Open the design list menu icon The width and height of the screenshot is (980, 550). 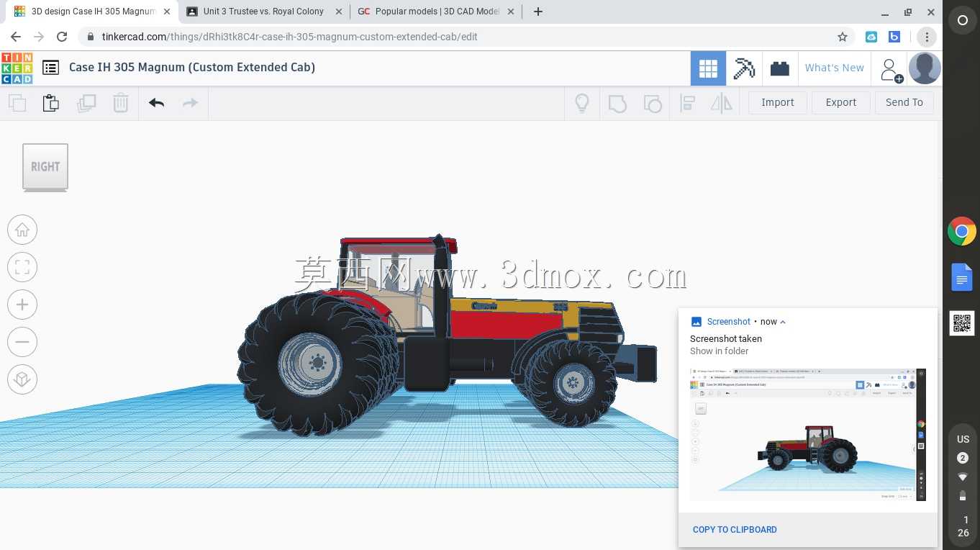point(50,68)
